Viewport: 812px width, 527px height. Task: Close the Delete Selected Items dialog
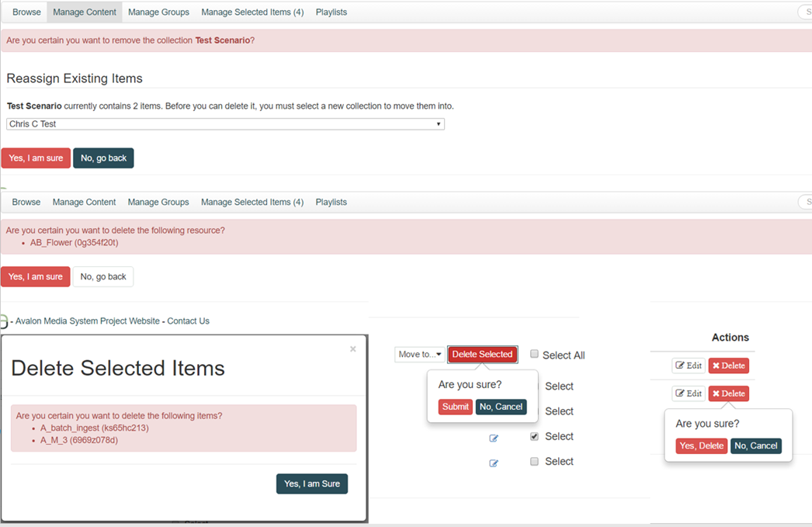coord(352,349)
